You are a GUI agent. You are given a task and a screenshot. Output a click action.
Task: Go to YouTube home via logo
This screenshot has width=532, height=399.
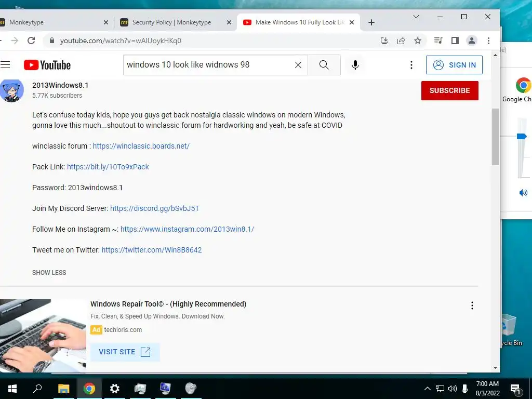pos(47,65)
